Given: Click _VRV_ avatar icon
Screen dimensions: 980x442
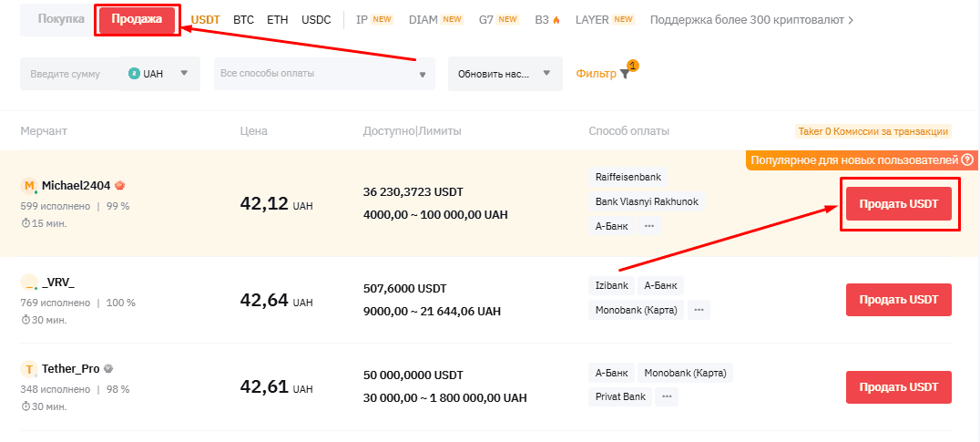Looking at the screenshot, I should (29, 283).
